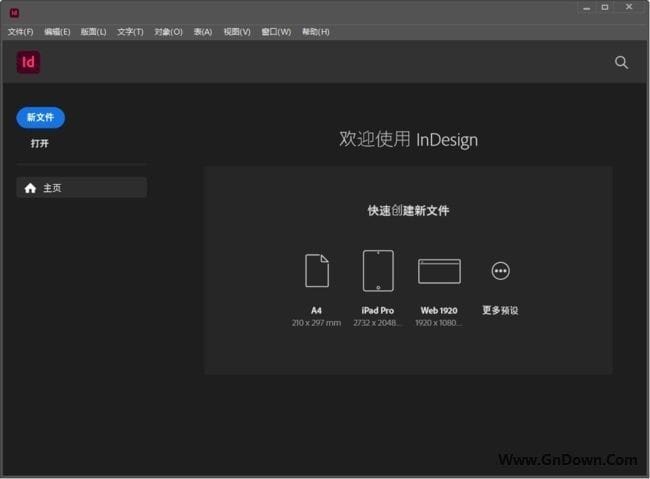The height and width of the screenshot is (479, 650).
Task: Click the 更多预设 label
Action: click(500, 310)
